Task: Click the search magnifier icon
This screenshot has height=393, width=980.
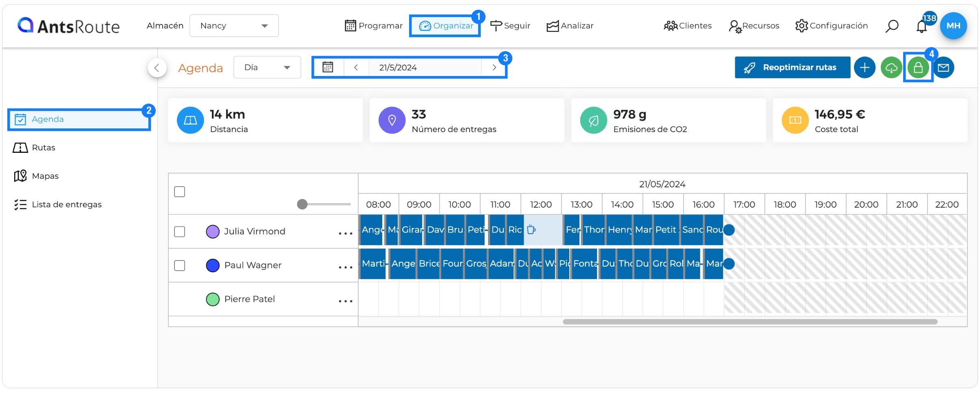Action: [x=891, y=26]
